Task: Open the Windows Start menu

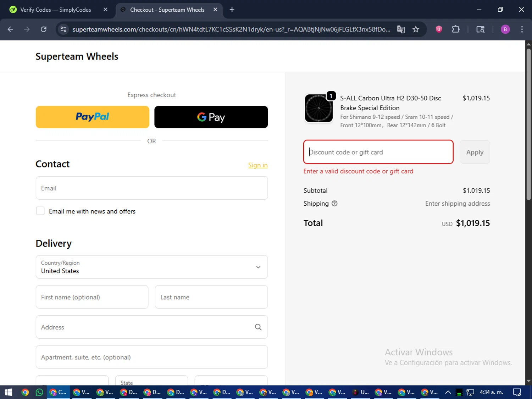Action: pos(9,392)
